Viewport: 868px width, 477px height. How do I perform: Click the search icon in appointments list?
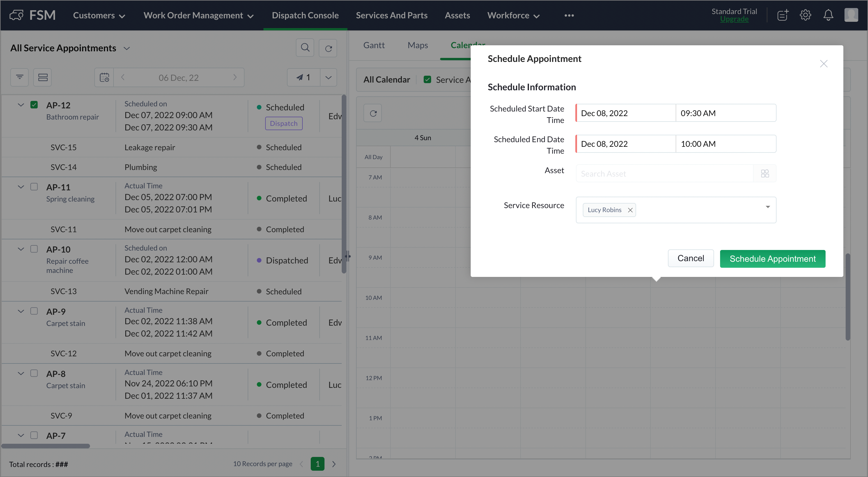305,48
